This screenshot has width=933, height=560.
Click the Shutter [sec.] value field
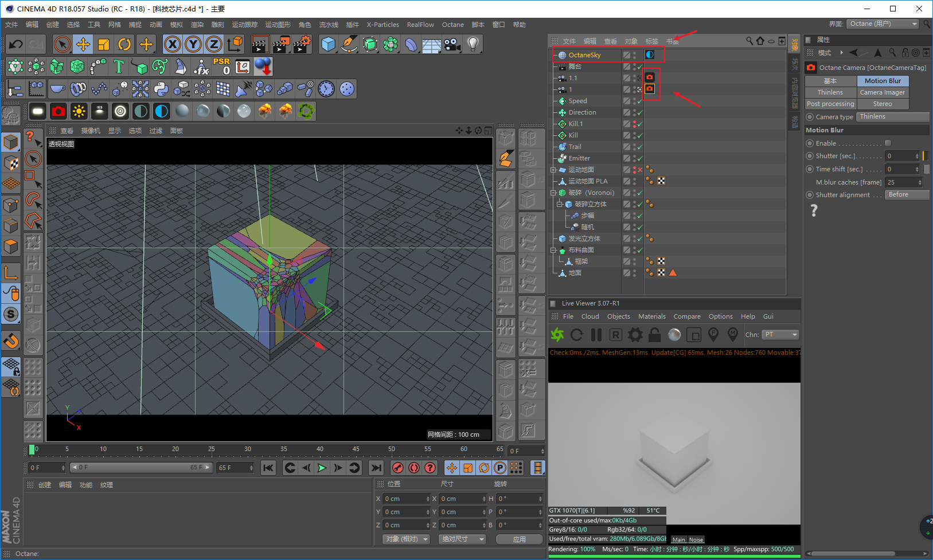pyautogui.click(x=903, y=156)
